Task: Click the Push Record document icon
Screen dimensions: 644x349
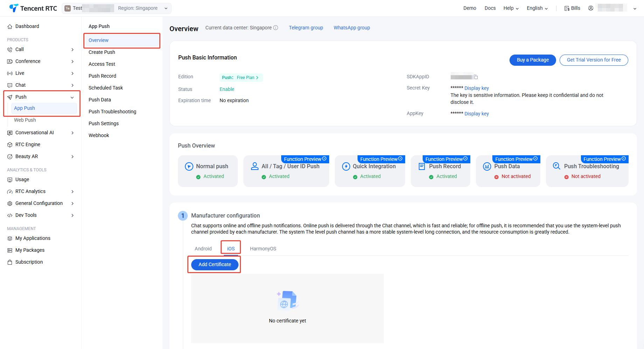Action: 422,166
